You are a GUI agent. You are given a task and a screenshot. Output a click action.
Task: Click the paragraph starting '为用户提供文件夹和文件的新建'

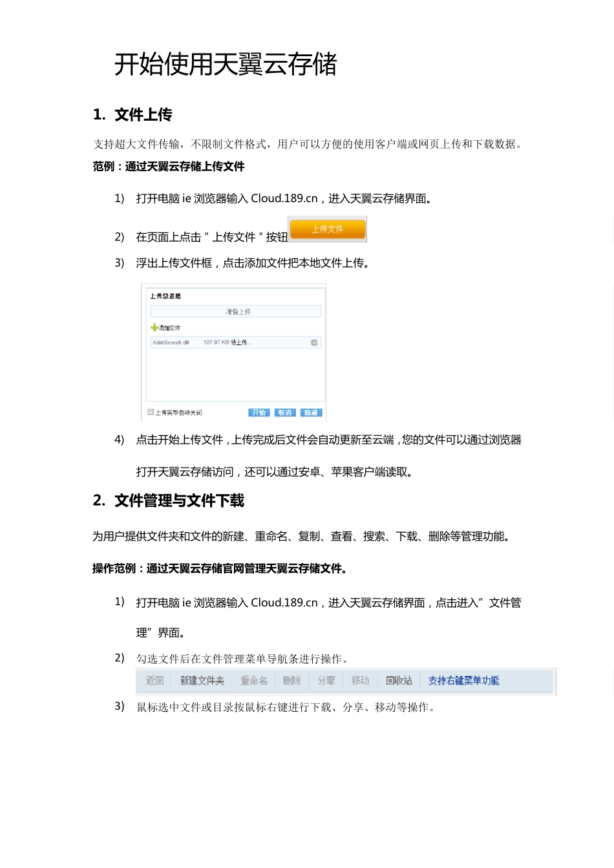coord(303,537)
